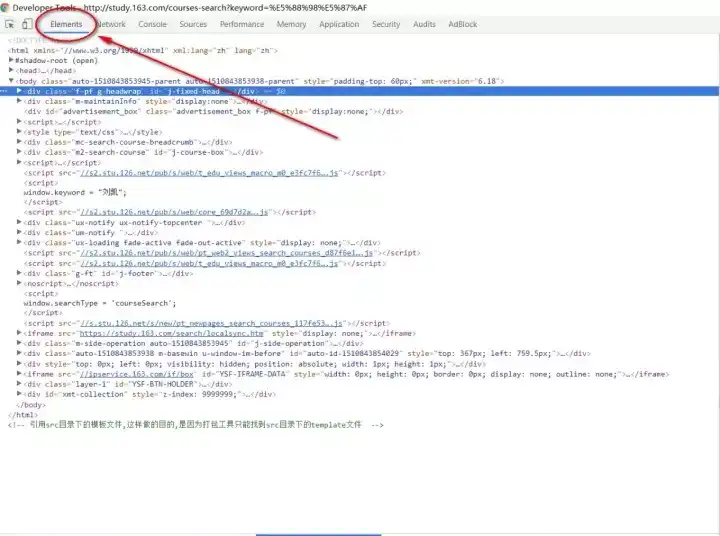Screen dimensions: 720x536
Task: Select the window.keyword assignment line
Action: (75, 192)
